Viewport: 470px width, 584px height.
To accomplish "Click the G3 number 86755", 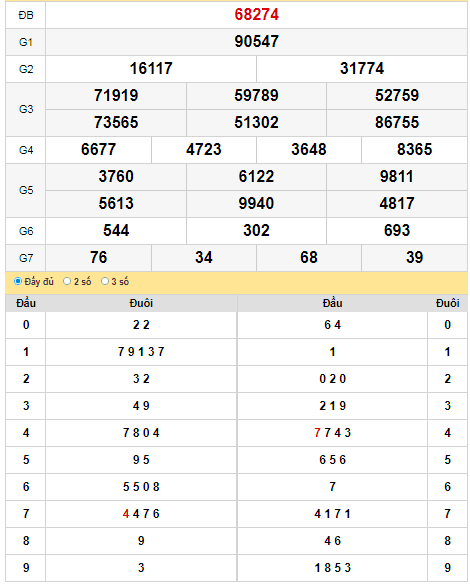I will point(397,123).
